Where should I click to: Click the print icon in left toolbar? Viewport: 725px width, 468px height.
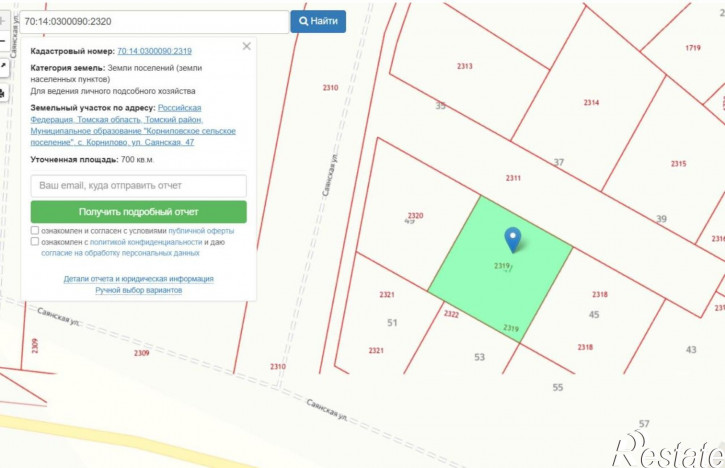point(3,93)
